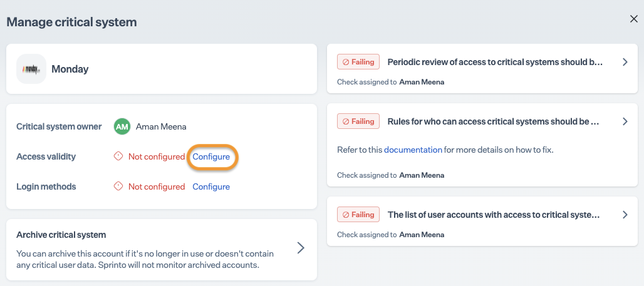Viewport: 644px width, 286px height.
Task: Select "Rules for who can access" check title
Action: pos(493,121)
